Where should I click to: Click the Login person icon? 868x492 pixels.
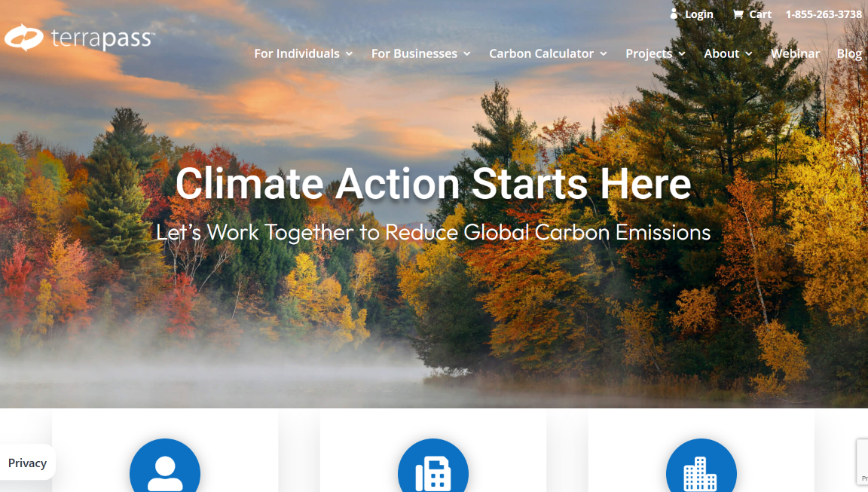(674, 14)
